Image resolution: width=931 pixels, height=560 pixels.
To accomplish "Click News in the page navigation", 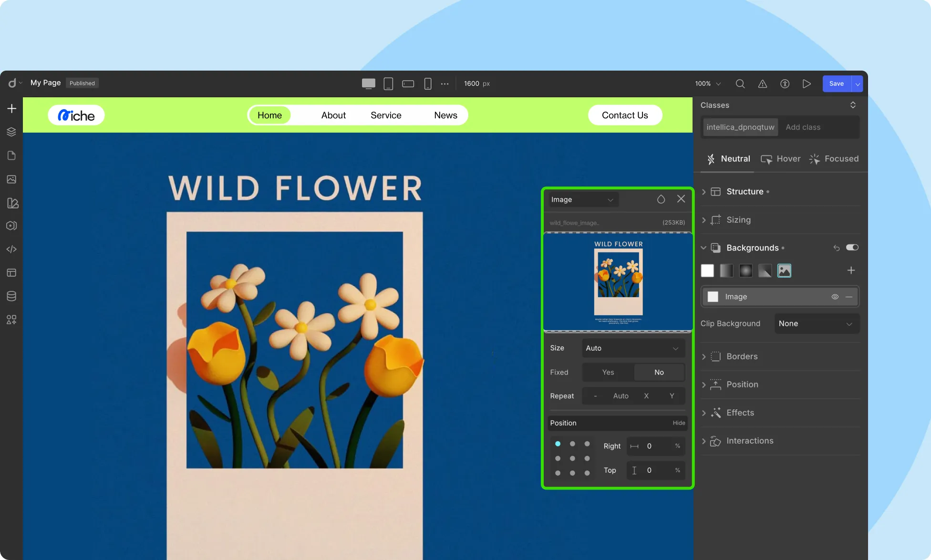I will pos(445,115).
